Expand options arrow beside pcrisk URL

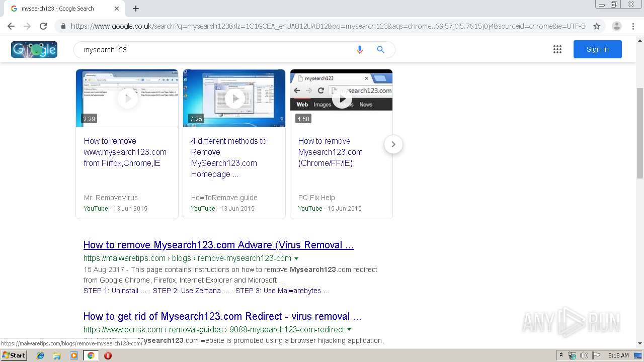point(349,330)
